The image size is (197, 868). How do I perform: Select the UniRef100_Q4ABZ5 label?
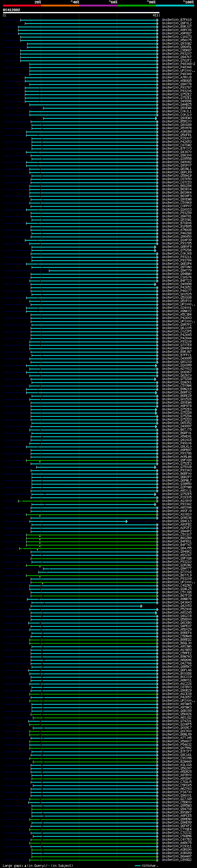point(176,105)
